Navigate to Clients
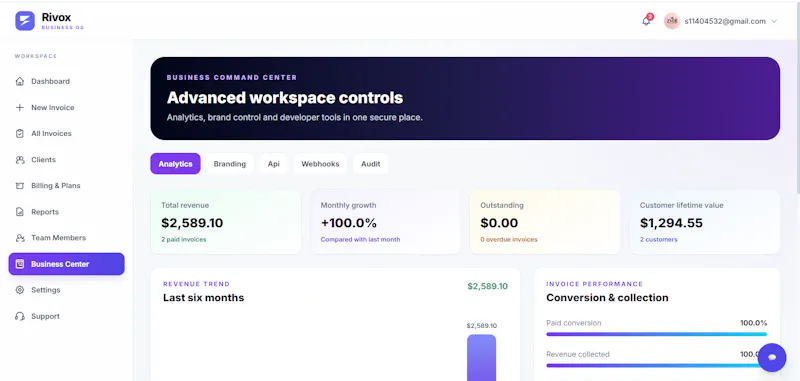800x381 pixels. tap(66, 160)
